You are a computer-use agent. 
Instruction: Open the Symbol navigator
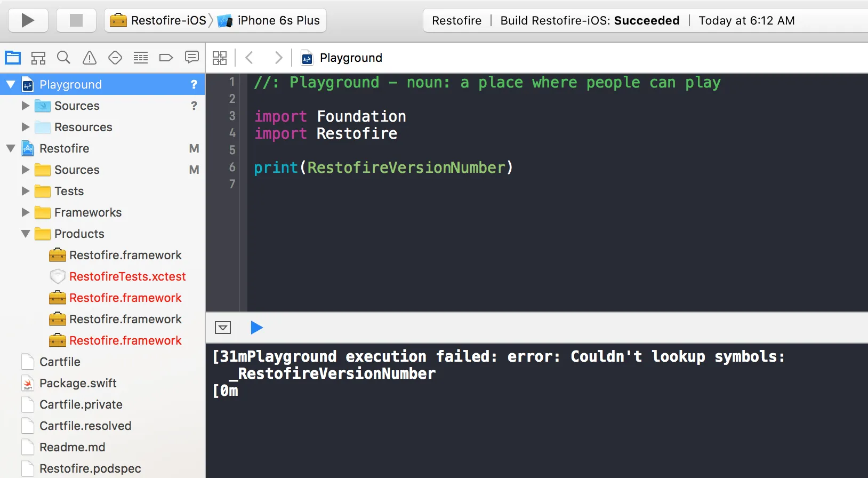(x=38, y=58)
